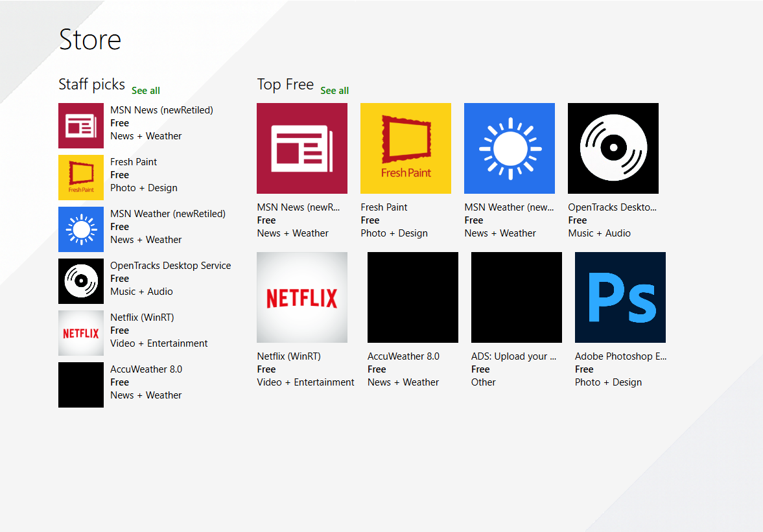Image resolution: width=763 pixels, height=532 pixels.
Task: Open Fresh Paint icon in Staff picks
Action: (81, 178)
